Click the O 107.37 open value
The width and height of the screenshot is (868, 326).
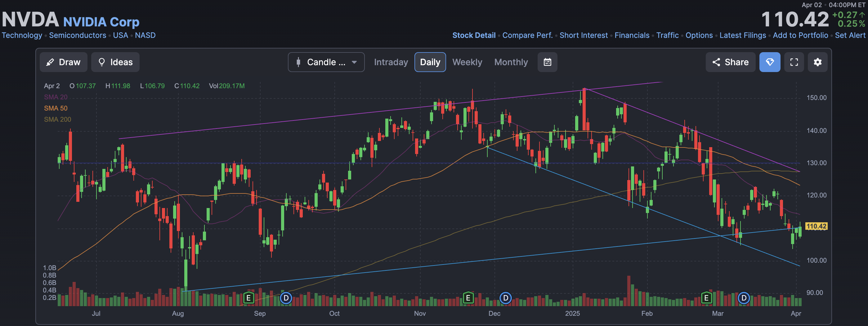click(x=83, y=86)
